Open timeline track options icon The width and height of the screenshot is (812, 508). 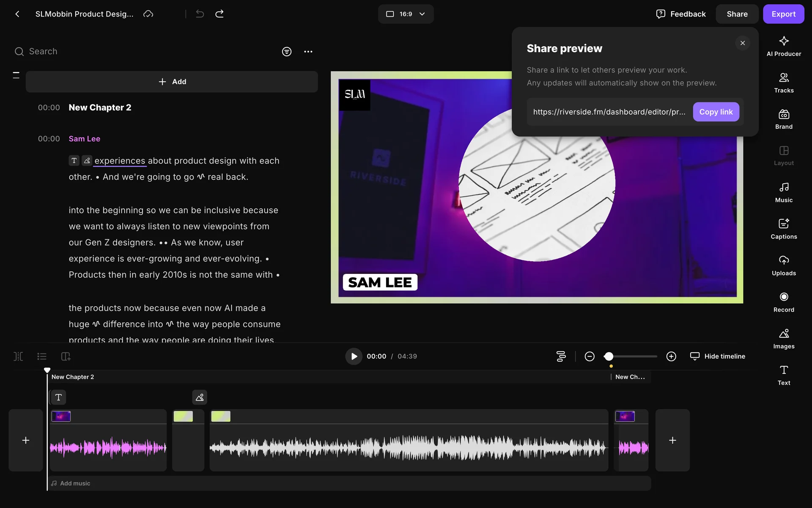(x=561, y=356)
